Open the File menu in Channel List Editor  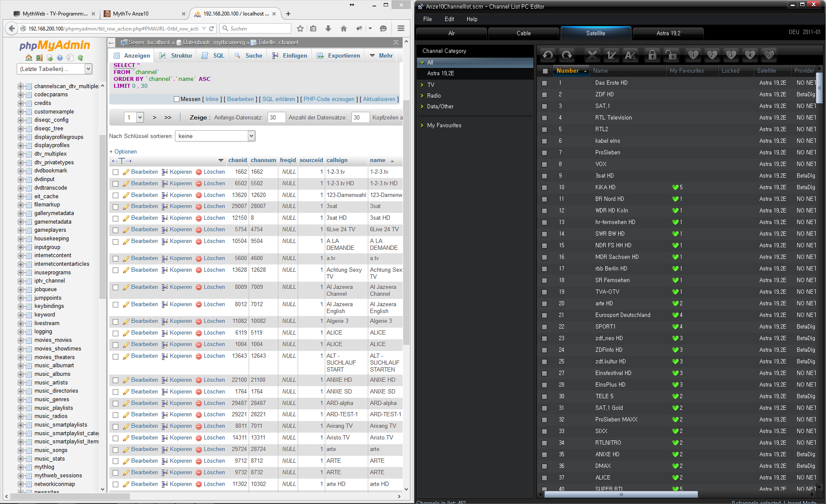pos(427,19)
